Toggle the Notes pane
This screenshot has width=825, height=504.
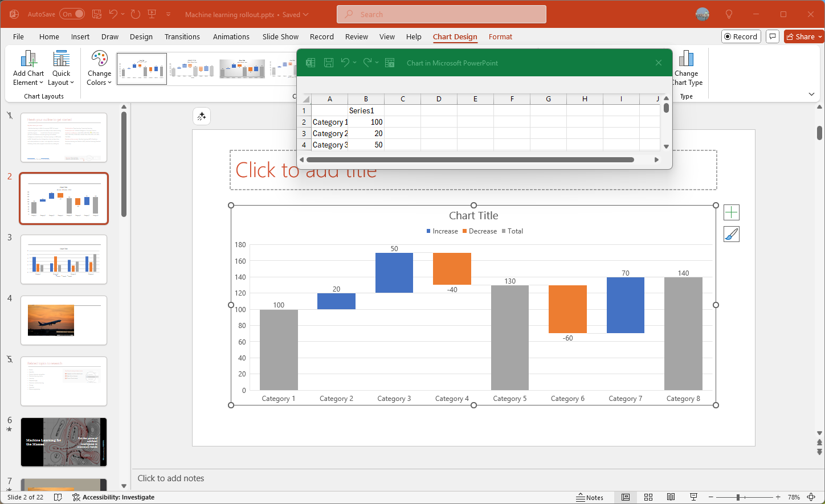(590, 497)
